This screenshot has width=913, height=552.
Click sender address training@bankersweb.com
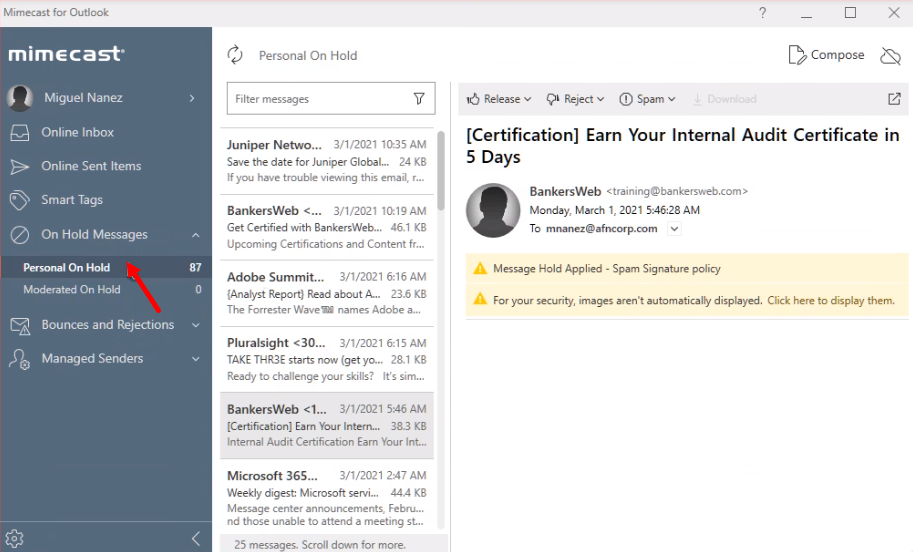tap(677, 191)
